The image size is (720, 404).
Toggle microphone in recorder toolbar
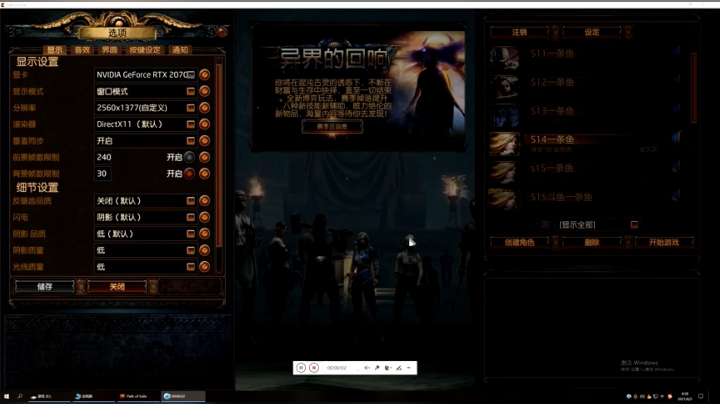377,368
